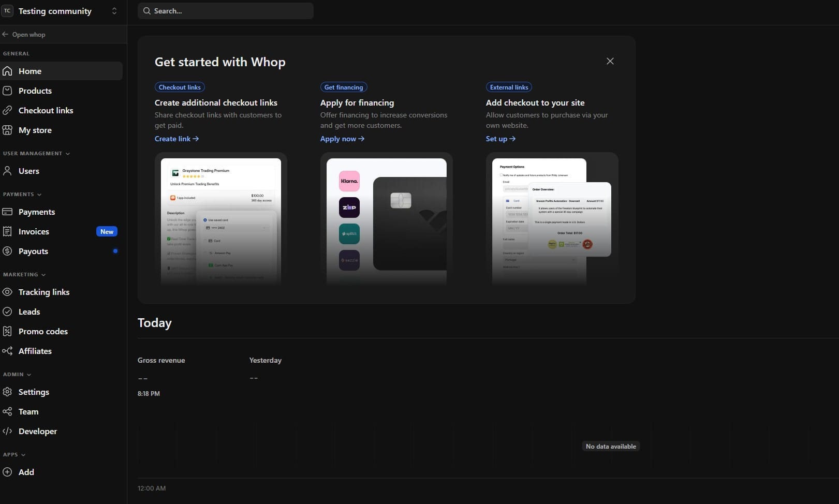Open My store via its storefront icon

pos(7,130)
